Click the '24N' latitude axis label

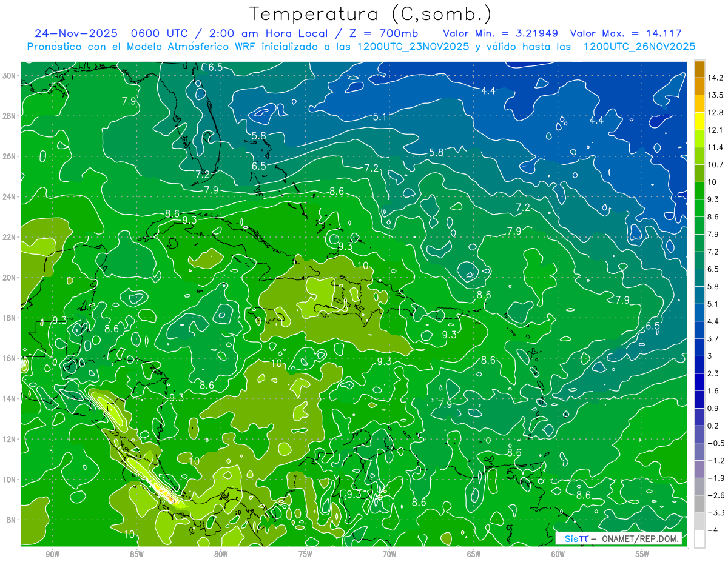(x=9, y=197)
